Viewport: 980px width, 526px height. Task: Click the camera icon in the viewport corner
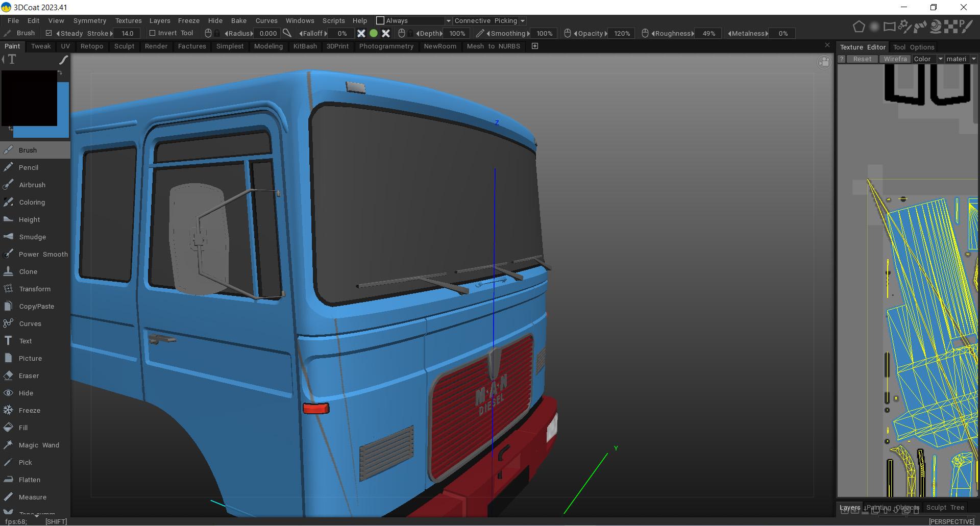[824, 63]
